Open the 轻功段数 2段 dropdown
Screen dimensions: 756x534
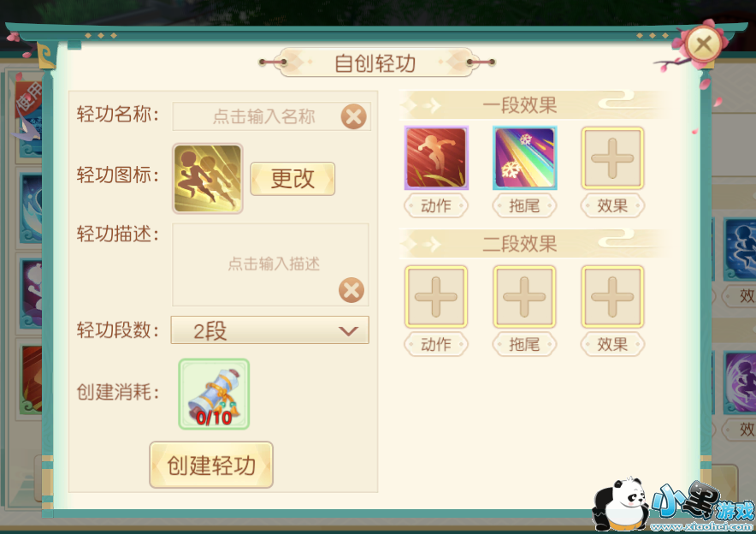270,330
